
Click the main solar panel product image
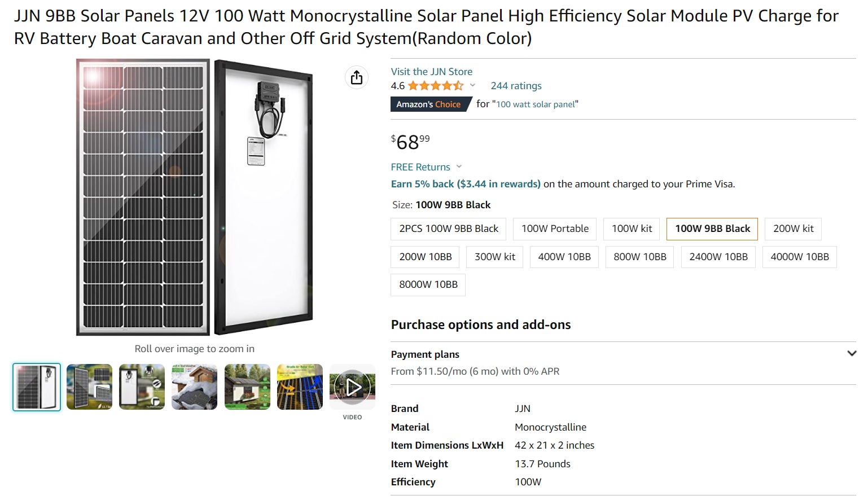[x=194, y=197]
